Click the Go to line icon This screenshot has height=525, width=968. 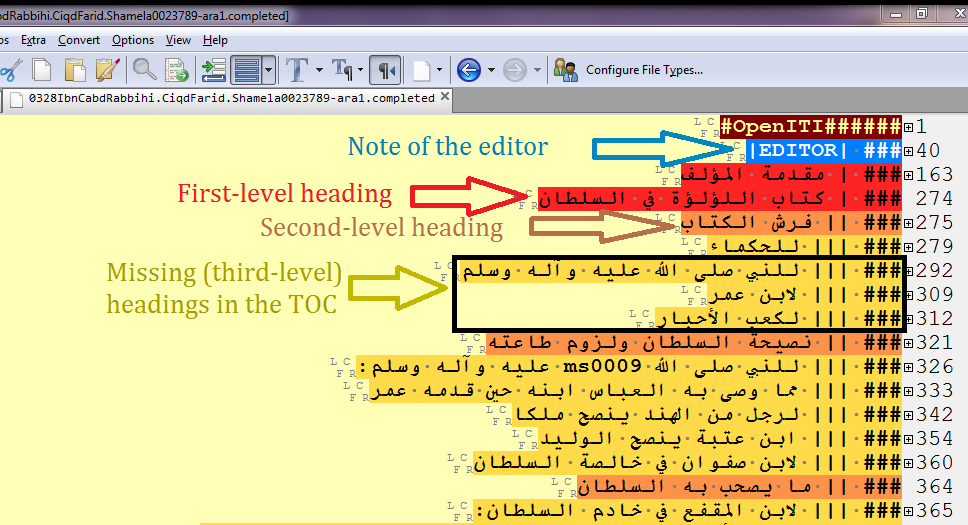[x=177, y=70]
